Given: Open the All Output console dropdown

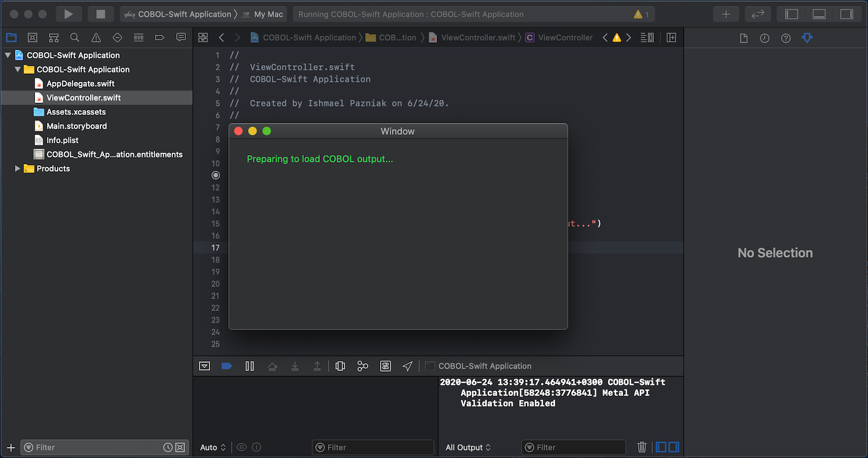Looking at the screenshot, I should [x=468, y=447].
